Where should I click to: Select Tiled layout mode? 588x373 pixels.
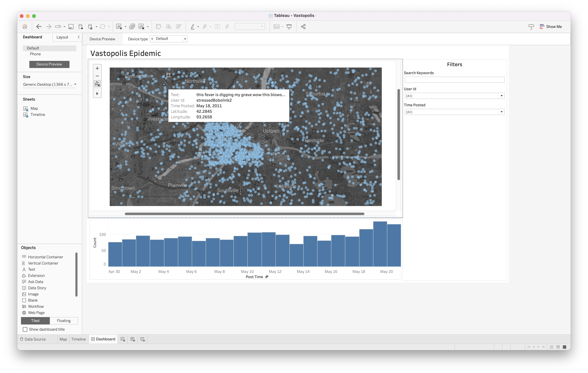point(35,320)
